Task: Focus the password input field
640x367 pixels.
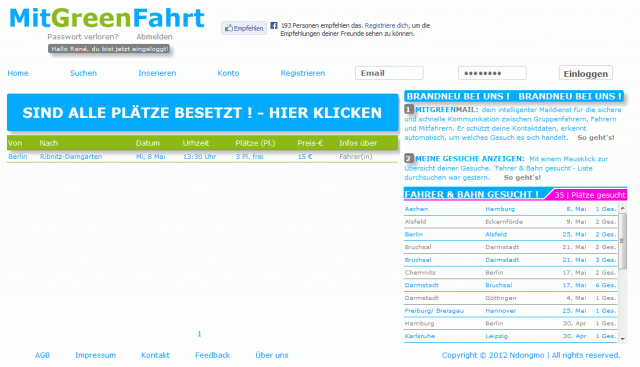Action: click(492, 73)
